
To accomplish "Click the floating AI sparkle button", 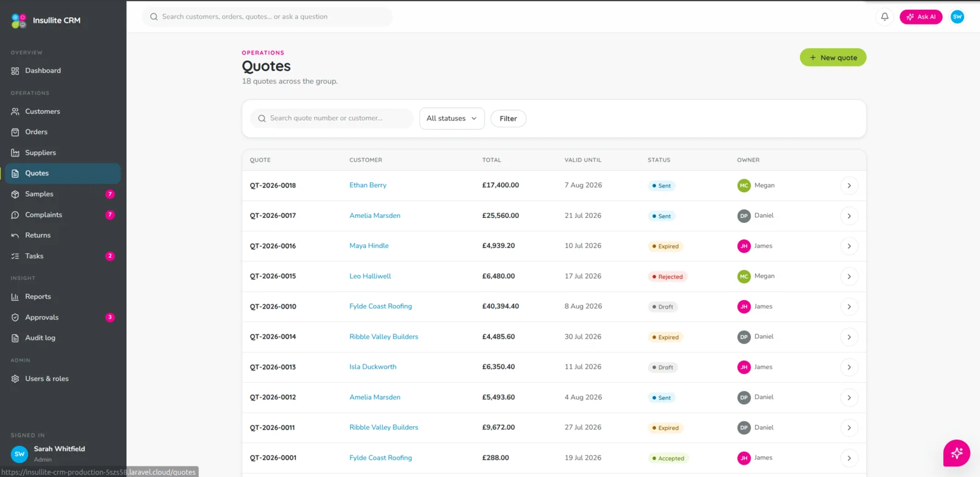I will click(x=956, y=453).
